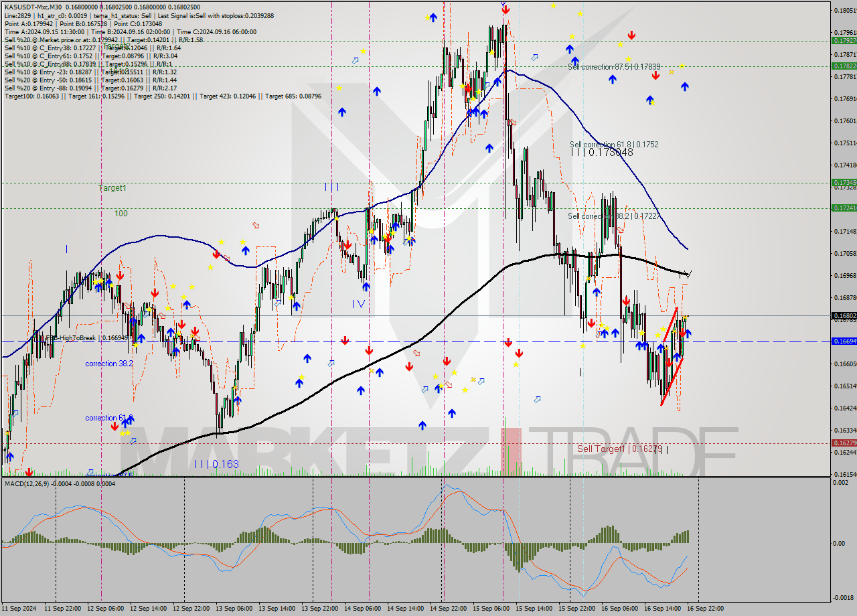Click the 0.16154 price axis value
The width and height of the screenshot is (857, 616).
845,474
